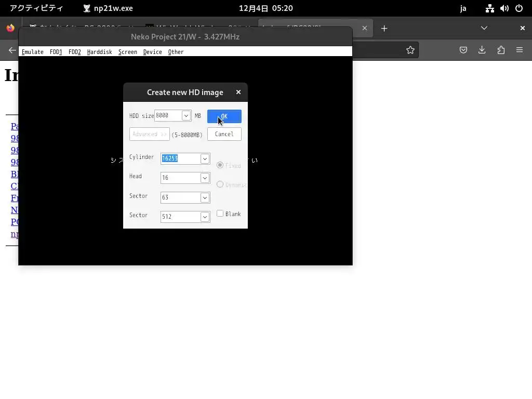The image size is (532, 399).
Task: Enable the Blank checkbox
Action: (220, 214)
